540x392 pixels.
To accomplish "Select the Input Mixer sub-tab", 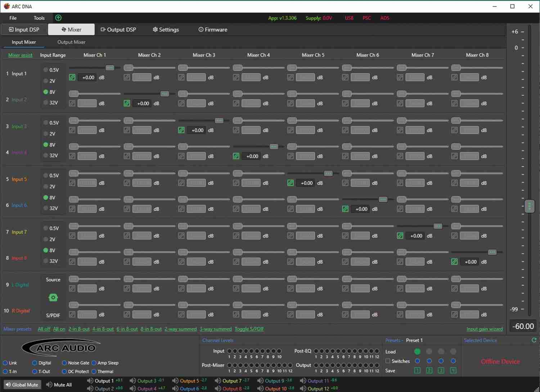I will click(x=24, y=42).
